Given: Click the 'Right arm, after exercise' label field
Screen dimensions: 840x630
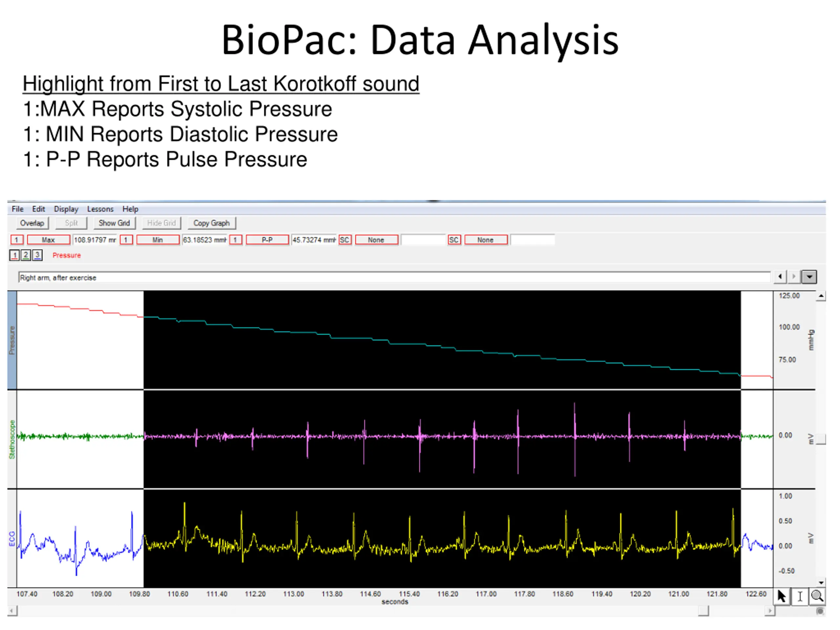Looking at the screenshot, I should 394,278.
